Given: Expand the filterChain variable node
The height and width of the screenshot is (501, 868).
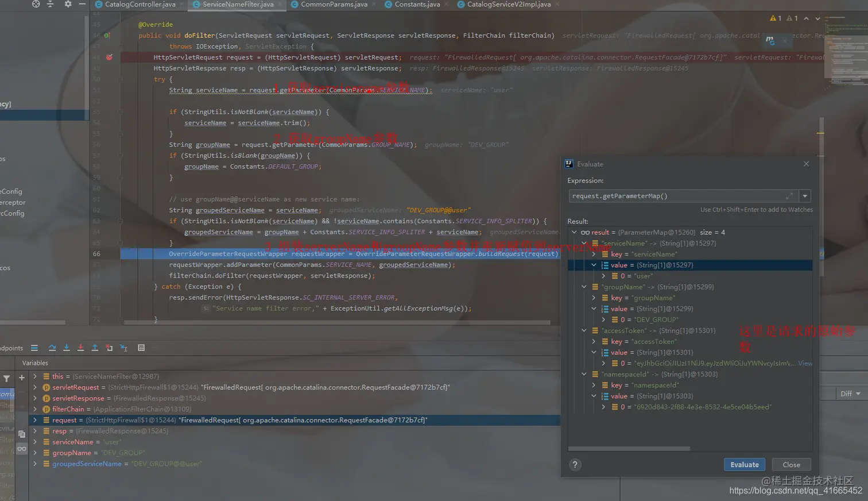Looking at the screenshot, I should (35, 409).
